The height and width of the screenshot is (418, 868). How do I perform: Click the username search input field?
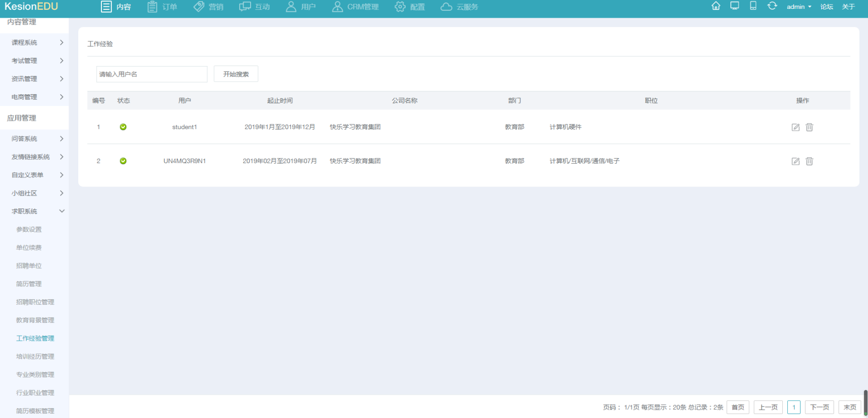152,74
